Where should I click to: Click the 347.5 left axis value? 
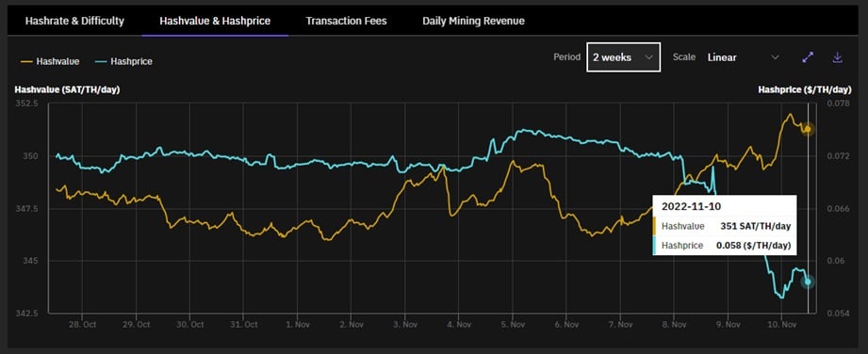tap(27, 208)
